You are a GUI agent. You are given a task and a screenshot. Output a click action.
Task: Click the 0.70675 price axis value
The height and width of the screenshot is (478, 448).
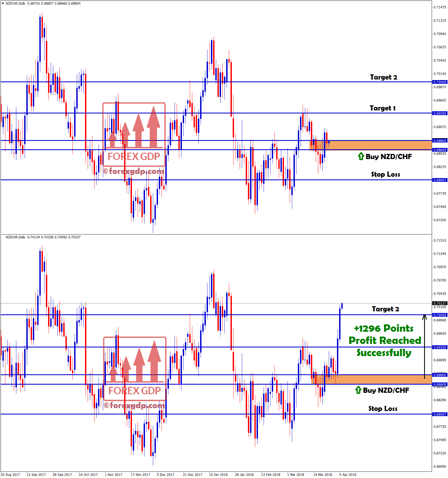point(440,47)
